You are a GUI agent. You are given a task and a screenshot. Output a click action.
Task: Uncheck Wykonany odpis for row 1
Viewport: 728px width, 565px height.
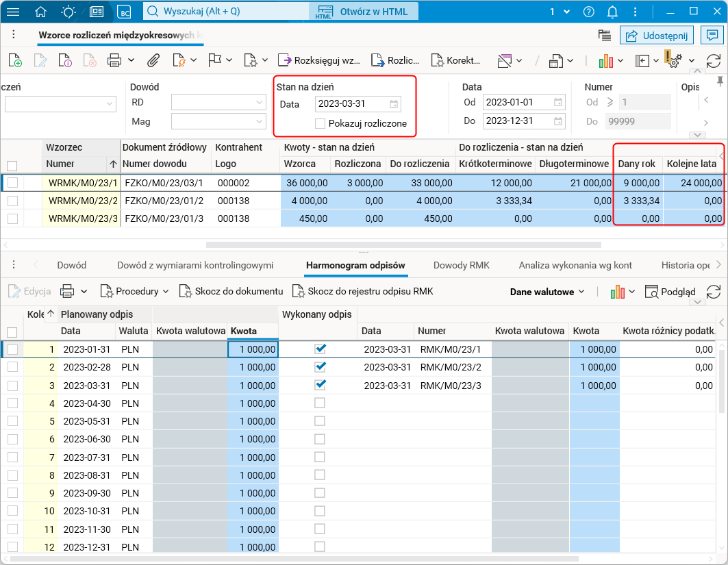click(320, 349)
